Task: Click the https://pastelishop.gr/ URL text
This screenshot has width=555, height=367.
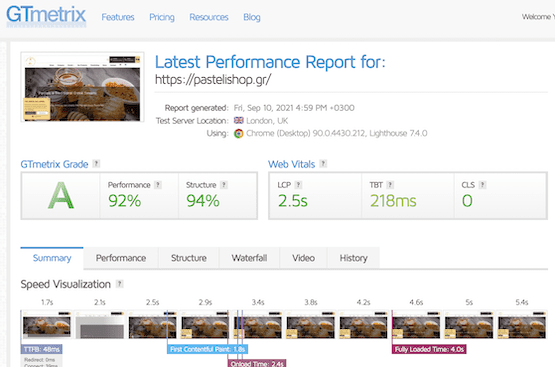Action: tap(213, 79)
